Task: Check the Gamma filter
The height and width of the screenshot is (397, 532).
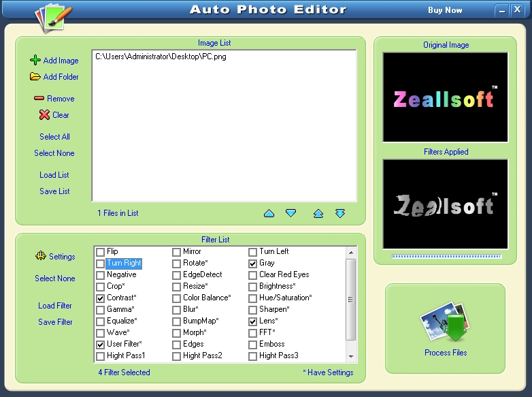Action: [x=100, y=310]
